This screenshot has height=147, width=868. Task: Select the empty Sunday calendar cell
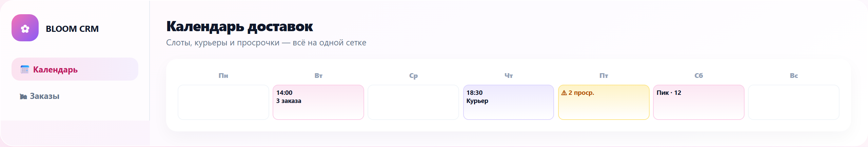794,102
